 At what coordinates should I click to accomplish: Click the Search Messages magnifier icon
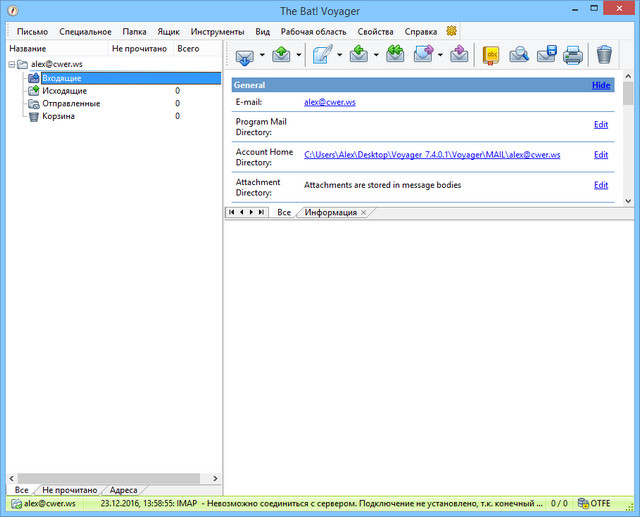519,55
